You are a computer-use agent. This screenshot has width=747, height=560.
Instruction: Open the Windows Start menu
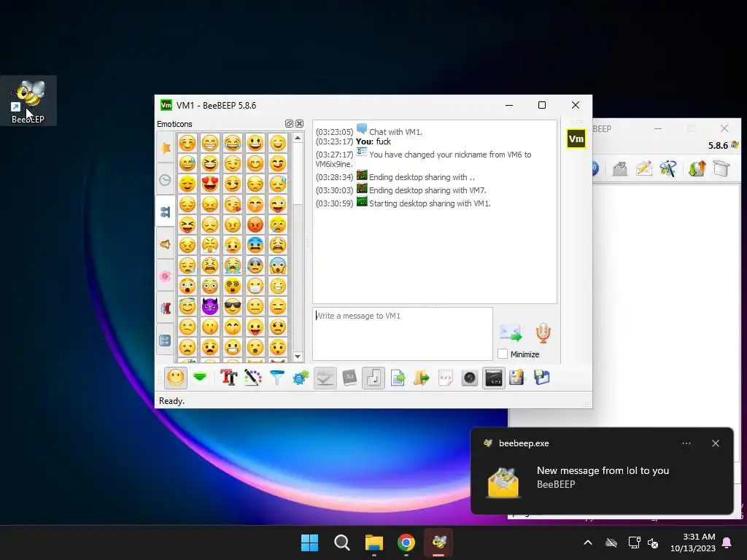coord(309,542)
